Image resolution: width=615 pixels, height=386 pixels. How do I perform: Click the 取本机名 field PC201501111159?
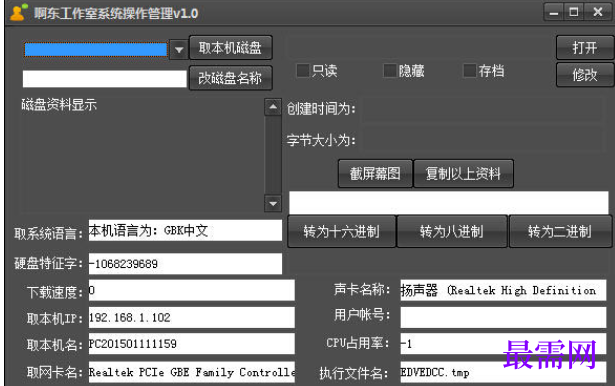(x=191, y=344)
